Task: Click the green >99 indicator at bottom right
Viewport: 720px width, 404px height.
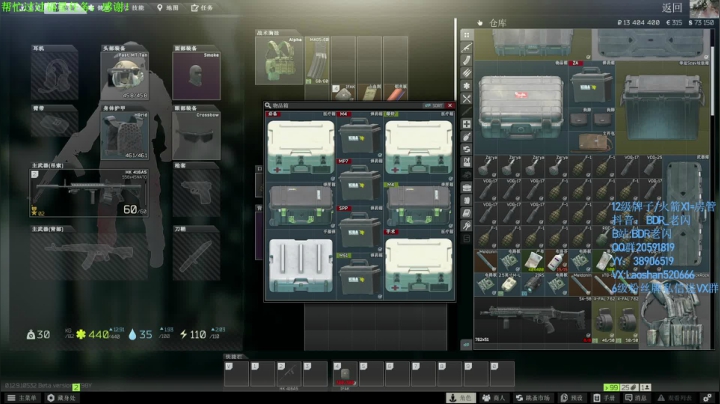Action: point(612,387)
